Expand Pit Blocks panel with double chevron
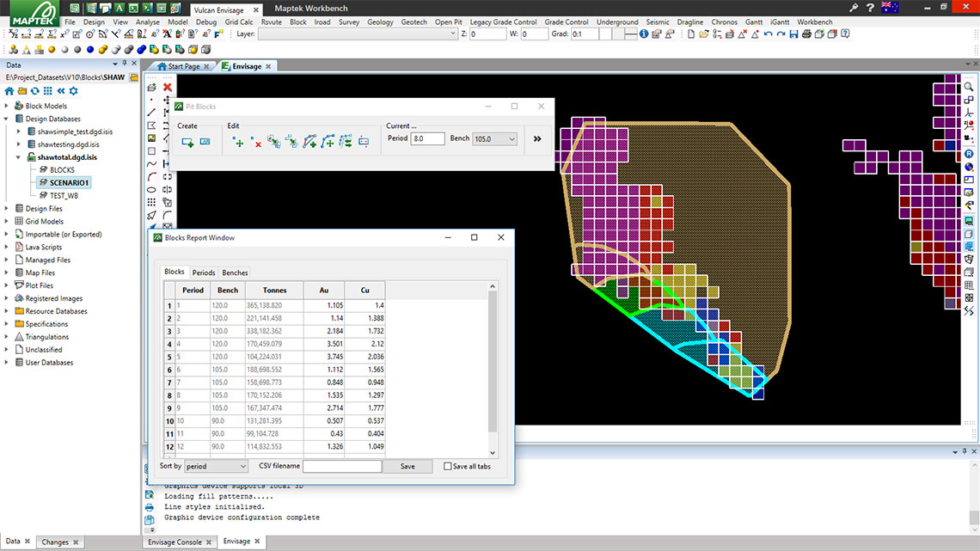980x551 pixels. [x=537, y=138]
